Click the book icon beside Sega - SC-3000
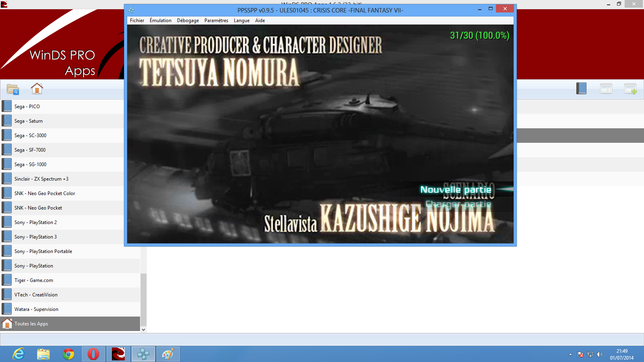 click(x=7, y=136)
